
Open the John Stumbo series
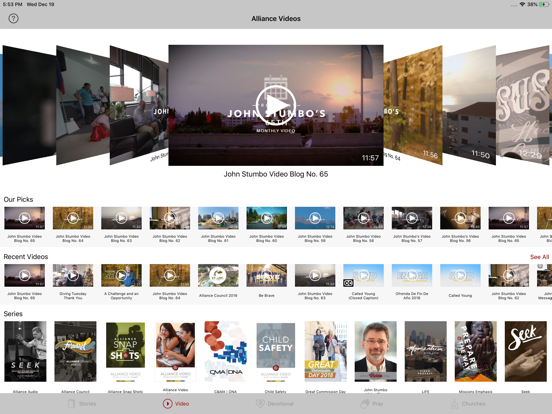tap(376, 351)
